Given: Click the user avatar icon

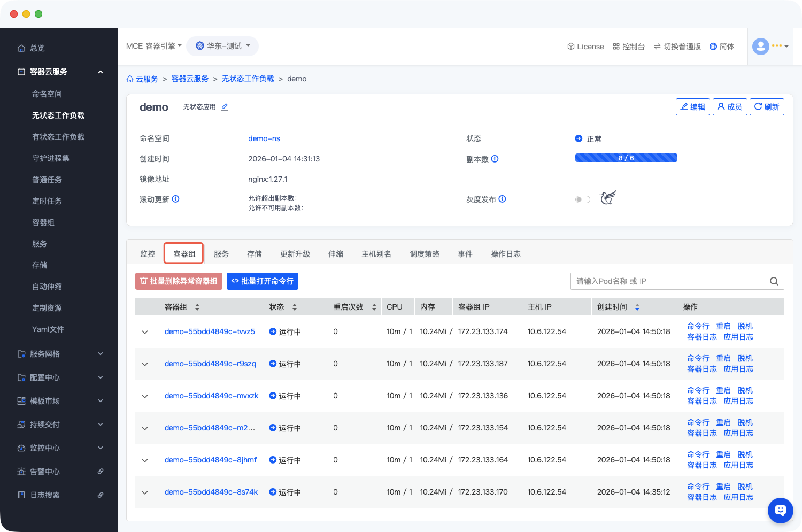Looking at the screenshot, I should click(x=760, y=47).
